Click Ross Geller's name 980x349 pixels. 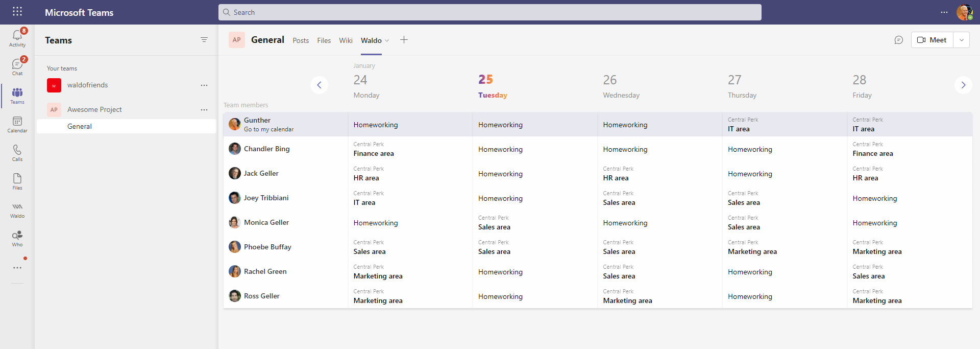262,296
